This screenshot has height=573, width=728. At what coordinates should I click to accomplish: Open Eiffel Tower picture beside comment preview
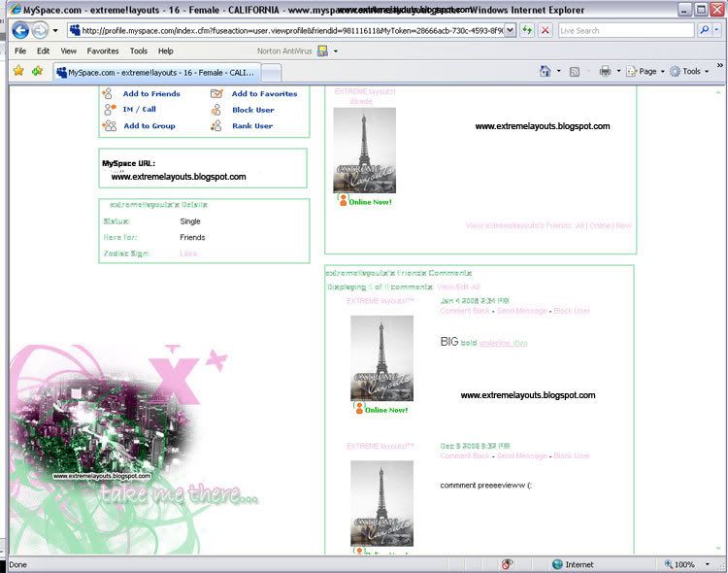pos(381,503)
